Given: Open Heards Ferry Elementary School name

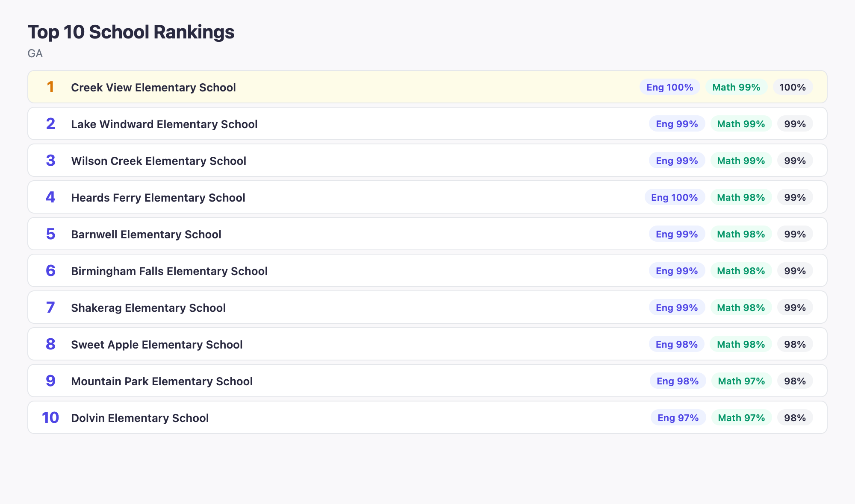Looking at the screenshot, I should [x=158, y=197].
